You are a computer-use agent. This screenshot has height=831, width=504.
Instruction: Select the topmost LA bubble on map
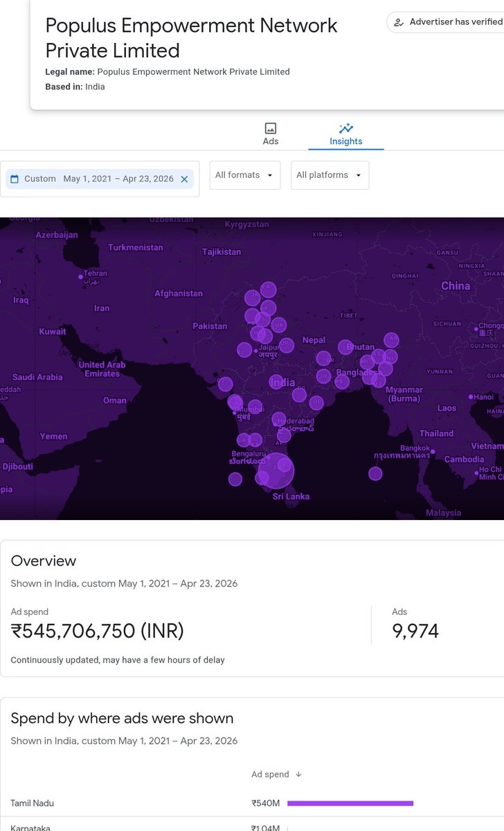268,289
